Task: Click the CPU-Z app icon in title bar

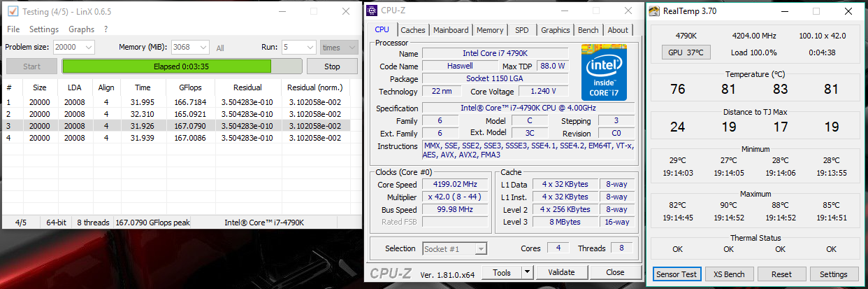Action: pyautogui.click(x=372, y=10)
